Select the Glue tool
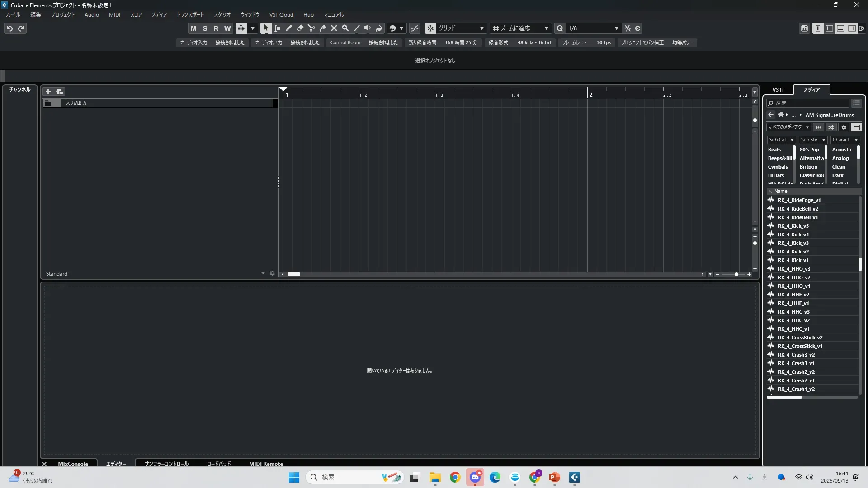The image size is (868, 488). [x=323, y=28]
